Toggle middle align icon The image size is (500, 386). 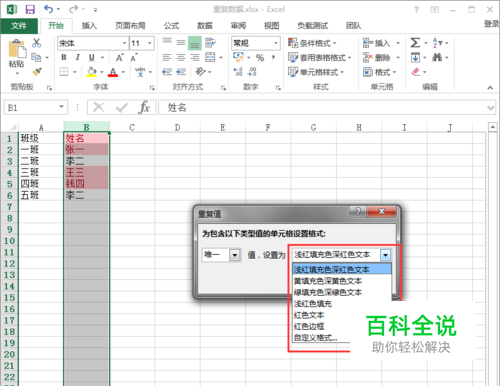[181, 43]
